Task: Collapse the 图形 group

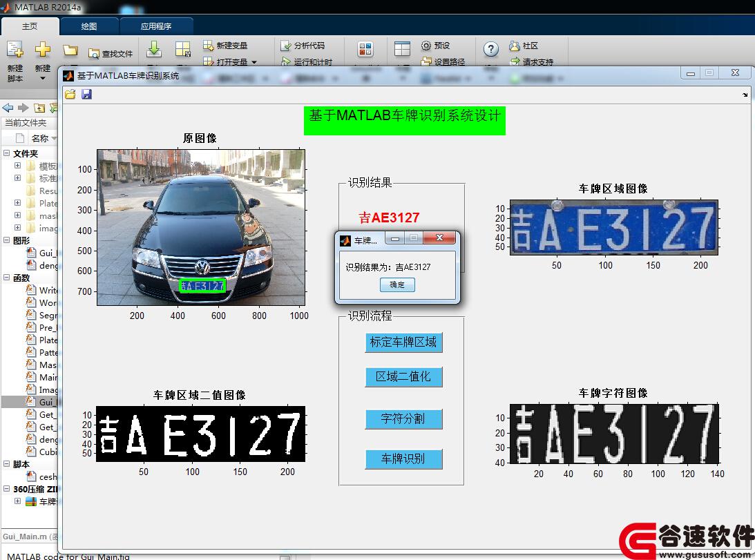Action: coord(7,240)
